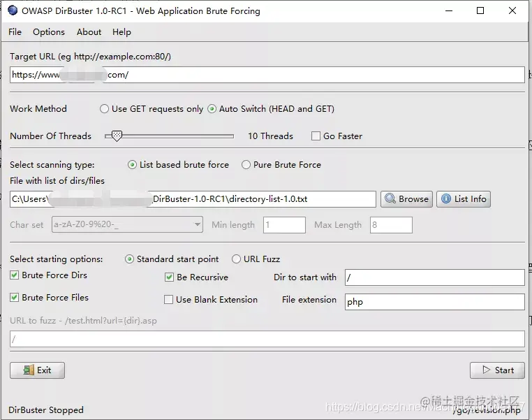This screenshot has width=532, height=420.
Task: Uncheck Brute Force Files
Action: click(x=14, y=298)
